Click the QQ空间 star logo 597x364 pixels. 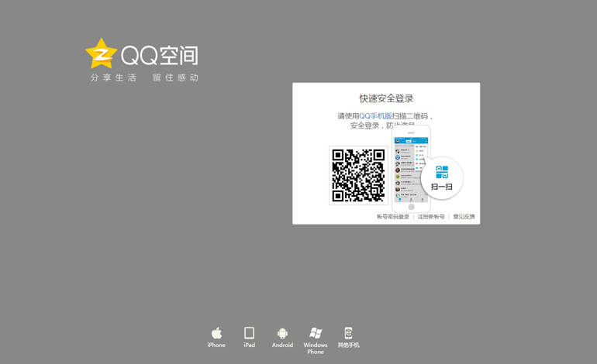[101, 53]
